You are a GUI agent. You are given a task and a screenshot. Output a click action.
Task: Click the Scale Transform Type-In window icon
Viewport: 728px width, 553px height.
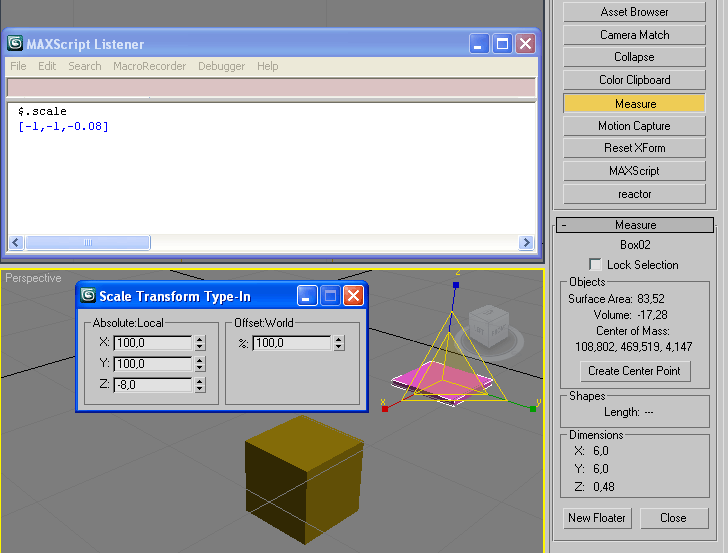(88, 295)
